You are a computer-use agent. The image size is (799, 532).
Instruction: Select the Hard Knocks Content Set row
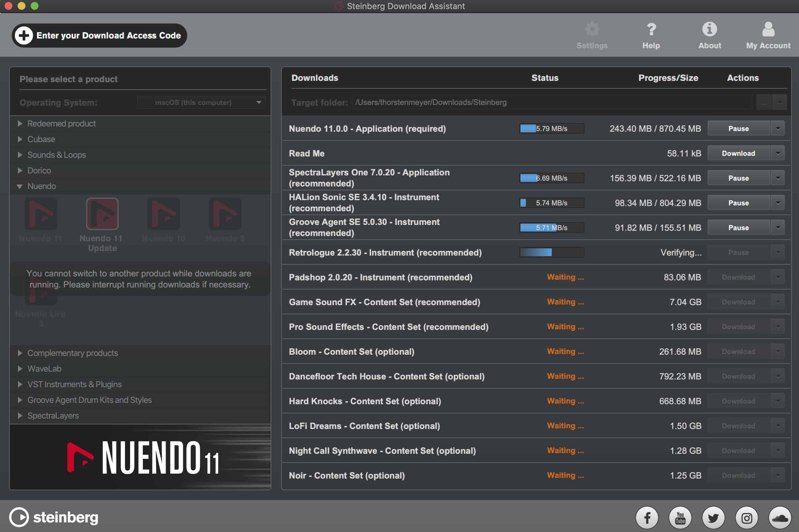(536, 401)
